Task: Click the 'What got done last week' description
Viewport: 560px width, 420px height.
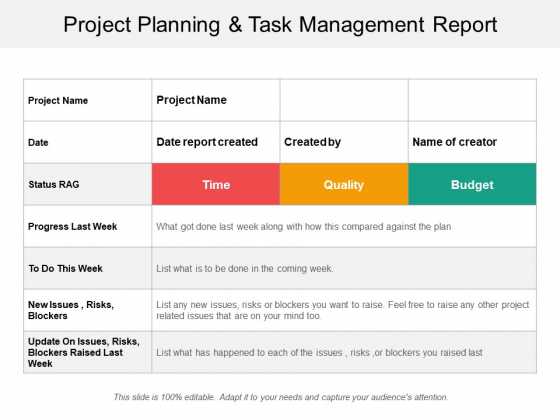Action: pyautogui.click(x=304, y=227)
